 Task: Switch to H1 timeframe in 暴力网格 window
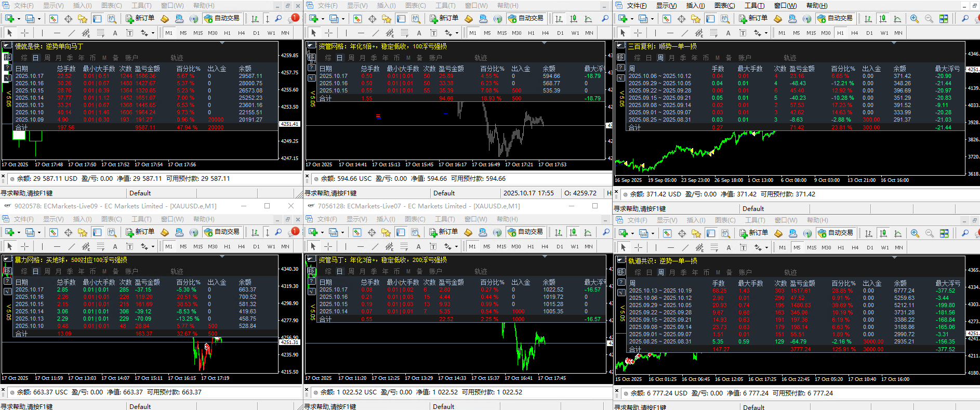[x=227, y=246]
